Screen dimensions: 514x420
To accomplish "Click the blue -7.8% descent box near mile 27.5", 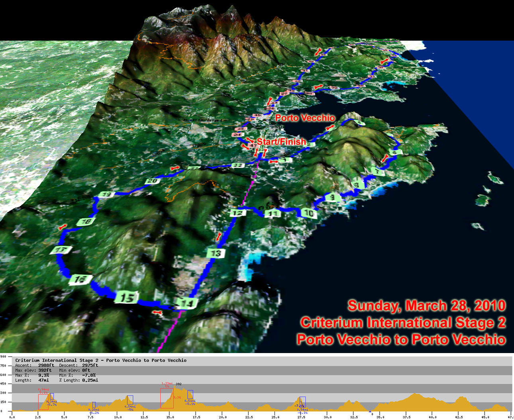I will [302, 401].
